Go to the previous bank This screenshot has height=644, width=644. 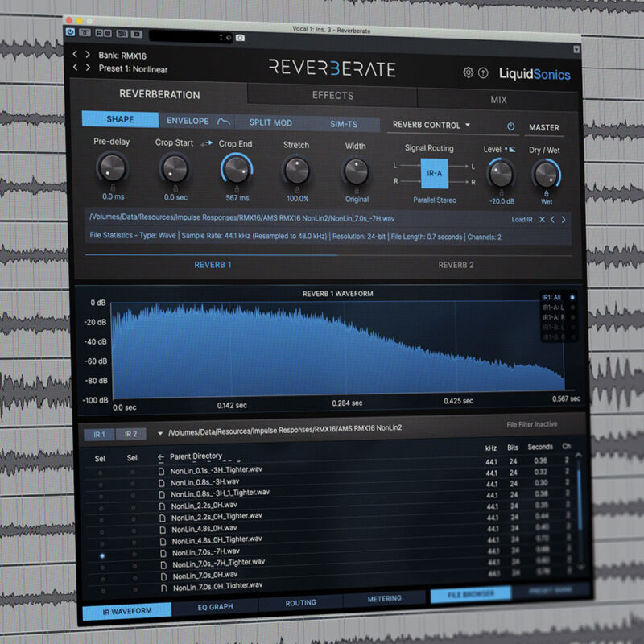point(75,54)
